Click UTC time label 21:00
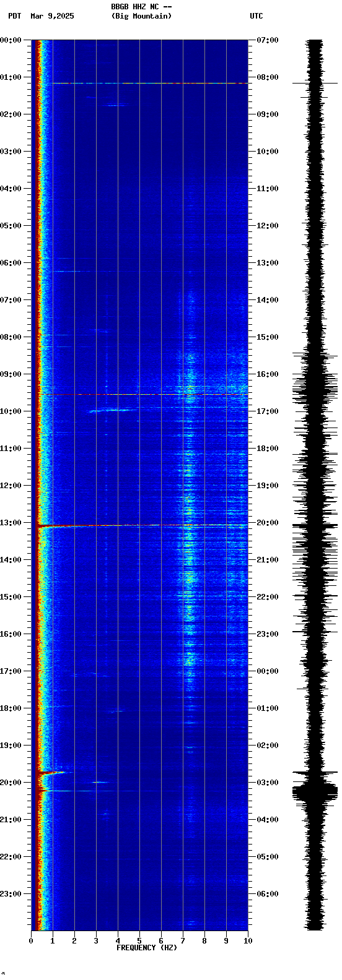Screen dimensions: 342x980 (x=268, y=560)
